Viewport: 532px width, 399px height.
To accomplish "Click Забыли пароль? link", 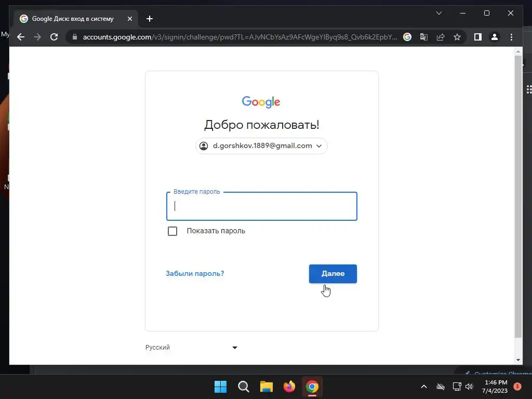I will click(x=195, y=273).
